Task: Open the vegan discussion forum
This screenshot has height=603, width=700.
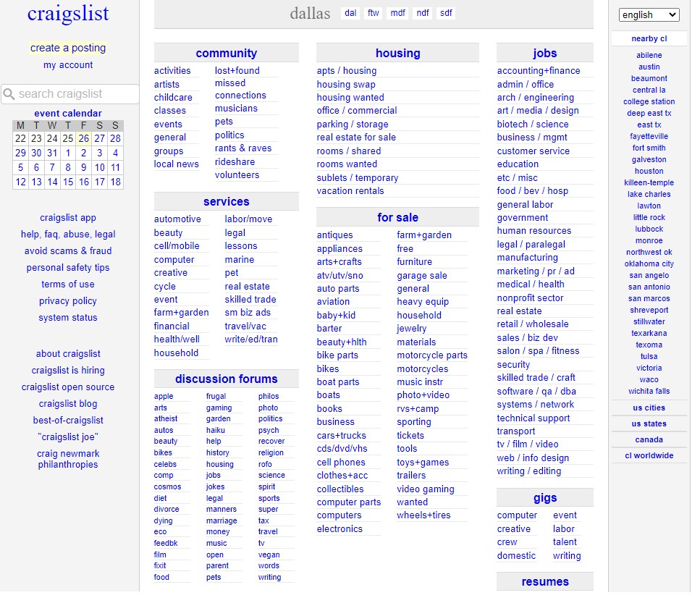Action: 269,554
